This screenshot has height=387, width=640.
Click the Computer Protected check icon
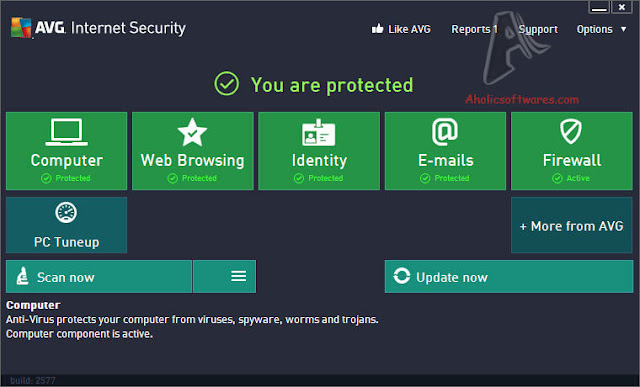(46, 178)
